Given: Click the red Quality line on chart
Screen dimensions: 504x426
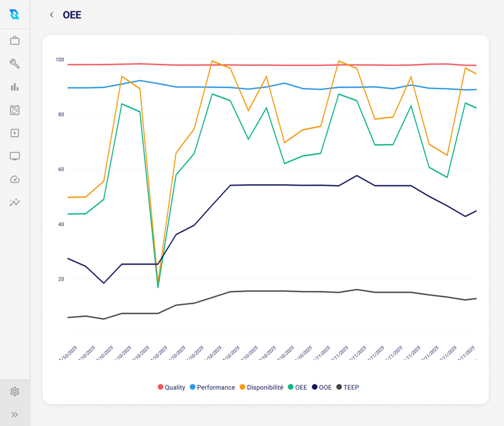Looking at the screenshot, I should tap(280, 65).
